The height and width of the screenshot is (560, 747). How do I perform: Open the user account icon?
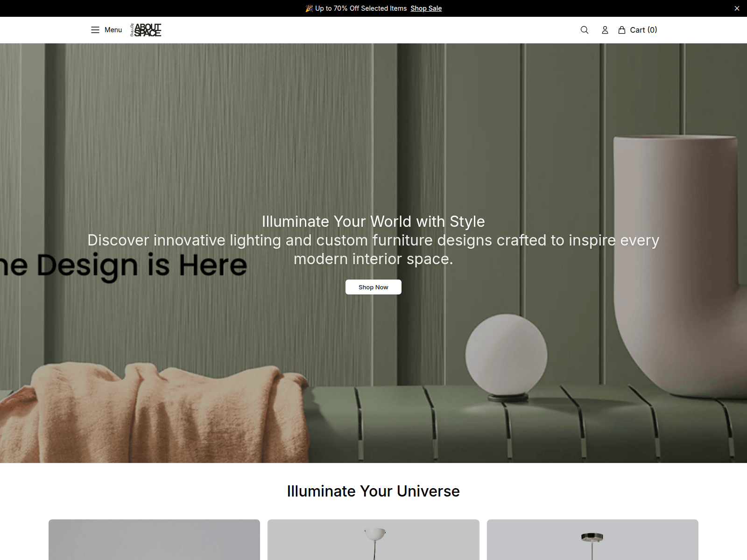[605, 30]
